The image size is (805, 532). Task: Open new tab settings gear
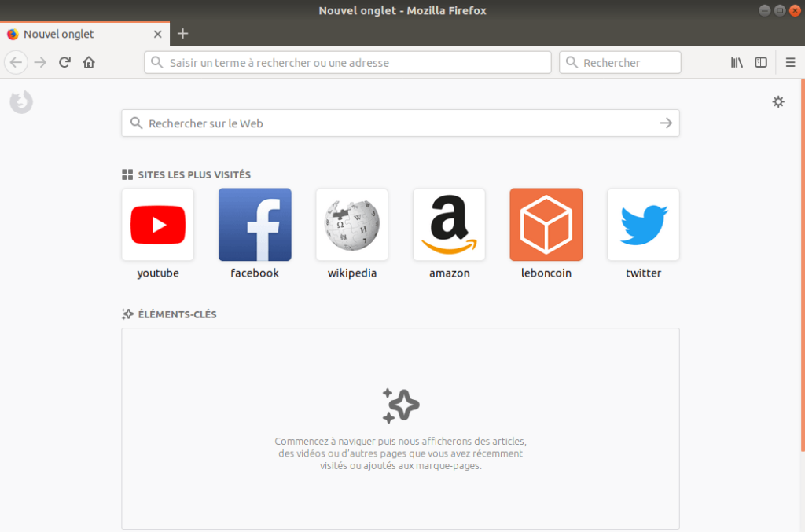click(778, 101)
